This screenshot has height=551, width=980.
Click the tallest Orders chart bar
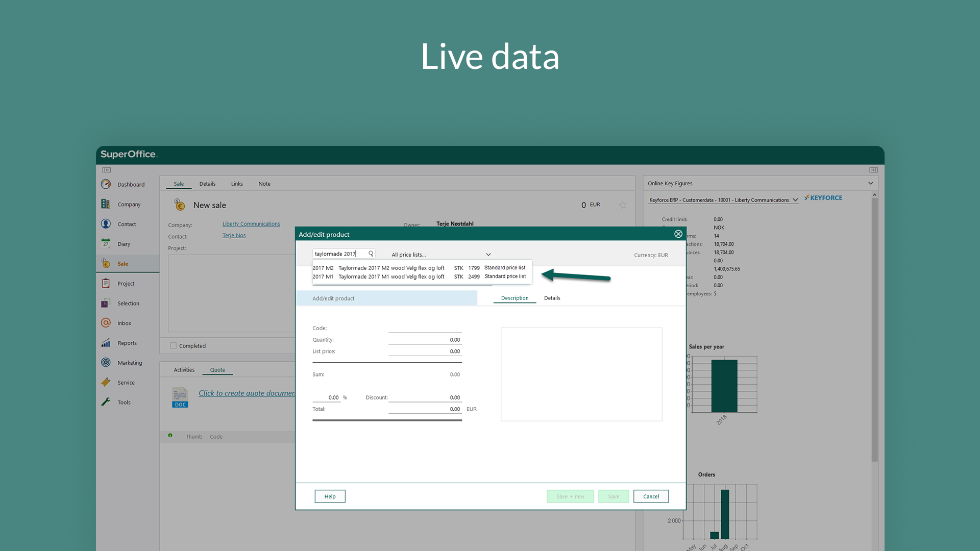tap(725, 514)
